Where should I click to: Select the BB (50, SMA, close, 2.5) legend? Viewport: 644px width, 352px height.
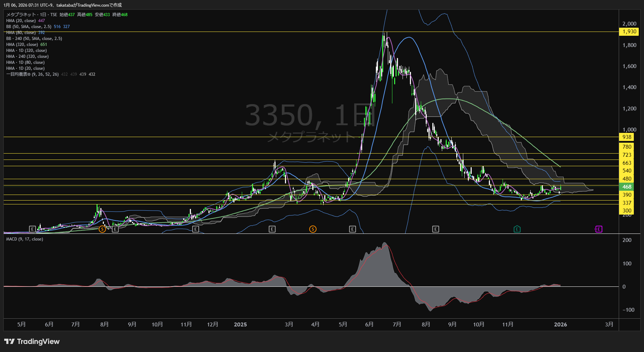coord(29,27)
